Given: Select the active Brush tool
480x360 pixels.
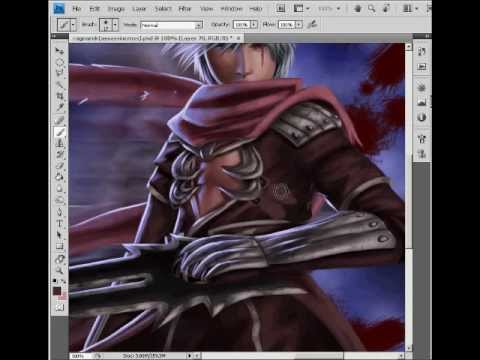Looking at the screenshot, I should (59, 132).
